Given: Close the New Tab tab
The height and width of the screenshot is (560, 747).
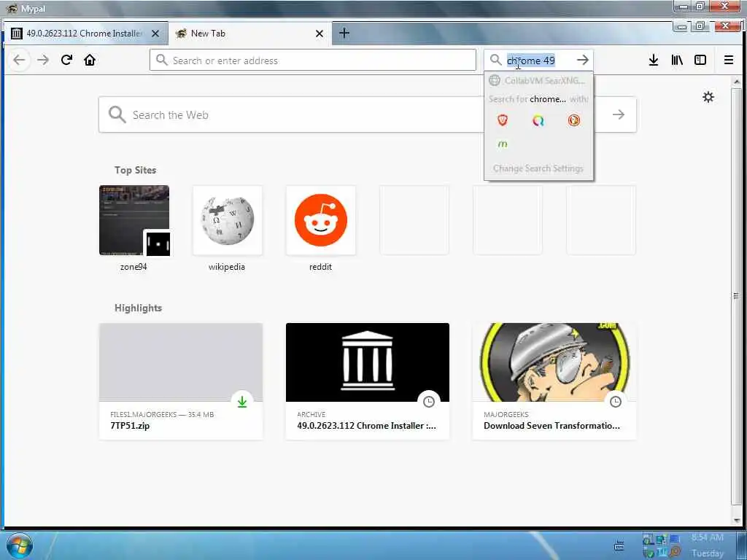Looking at the screenshot, I should [x=320, y=34].
